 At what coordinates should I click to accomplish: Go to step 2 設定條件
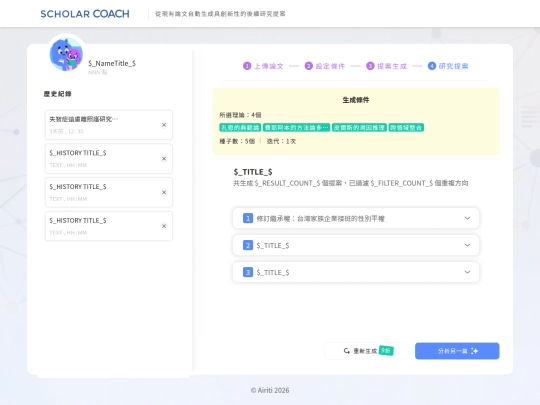325,66
